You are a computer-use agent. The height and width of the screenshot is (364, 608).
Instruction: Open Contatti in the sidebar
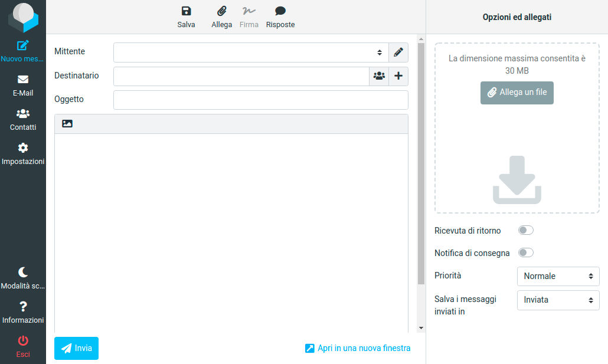coord(23,120)
